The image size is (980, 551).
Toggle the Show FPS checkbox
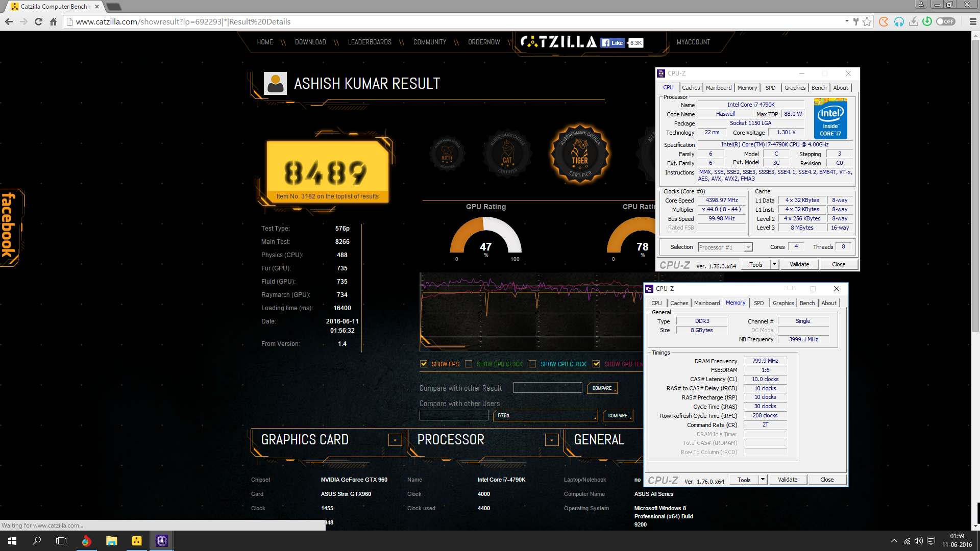pos(424,364)
